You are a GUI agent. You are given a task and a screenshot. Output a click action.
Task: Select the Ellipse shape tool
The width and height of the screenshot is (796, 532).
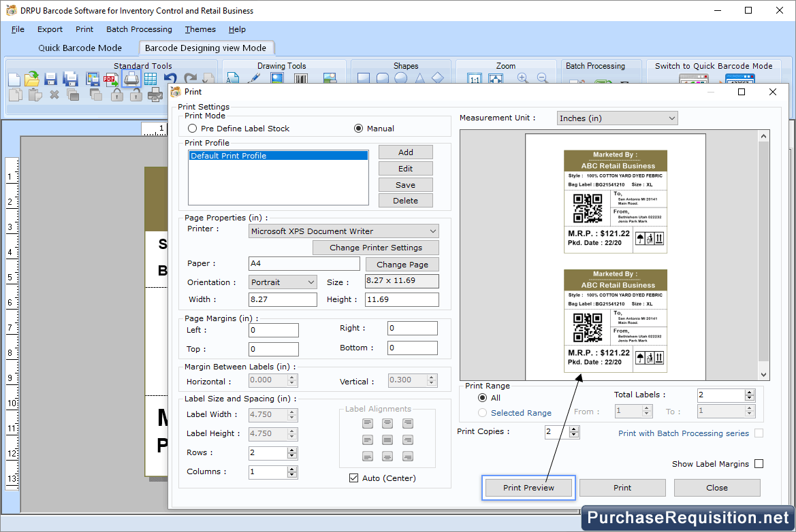point(400,78)
